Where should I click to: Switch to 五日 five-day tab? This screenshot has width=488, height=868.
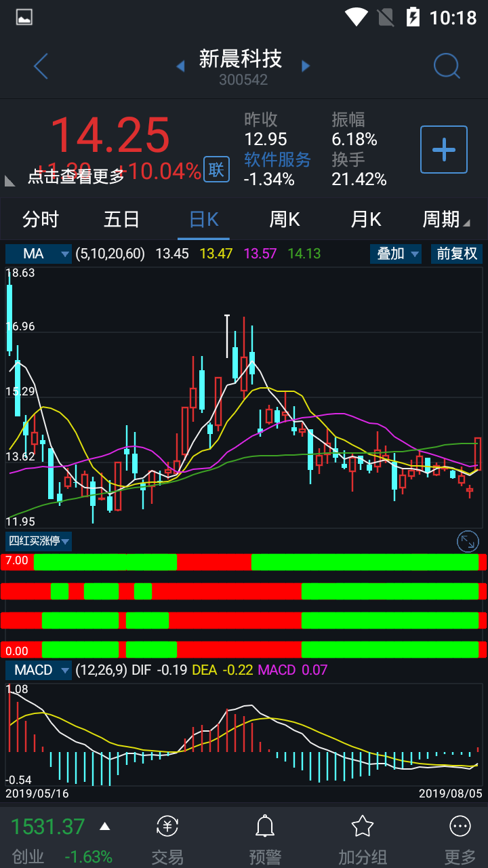tap(122, 219)
